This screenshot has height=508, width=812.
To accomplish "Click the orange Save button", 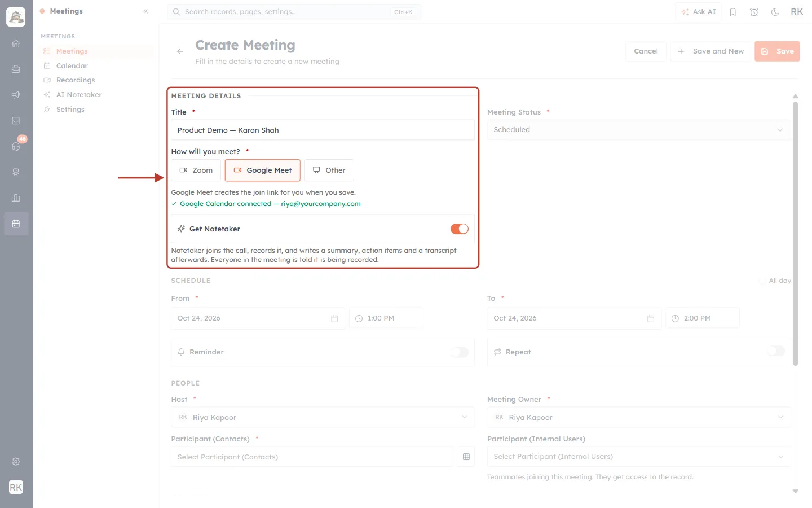I will click(x=777, y=51).
